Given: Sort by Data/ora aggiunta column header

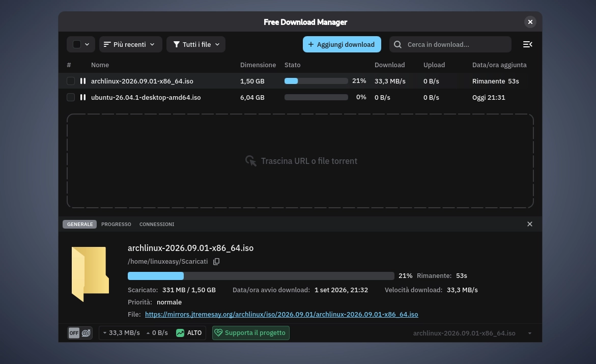Looking at the screenshot, I should 499,65.
